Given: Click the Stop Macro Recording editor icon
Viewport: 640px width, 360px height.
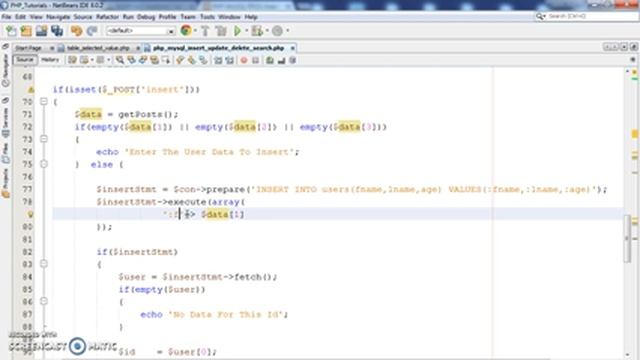Looking at the screenshot, I should 256,60.
